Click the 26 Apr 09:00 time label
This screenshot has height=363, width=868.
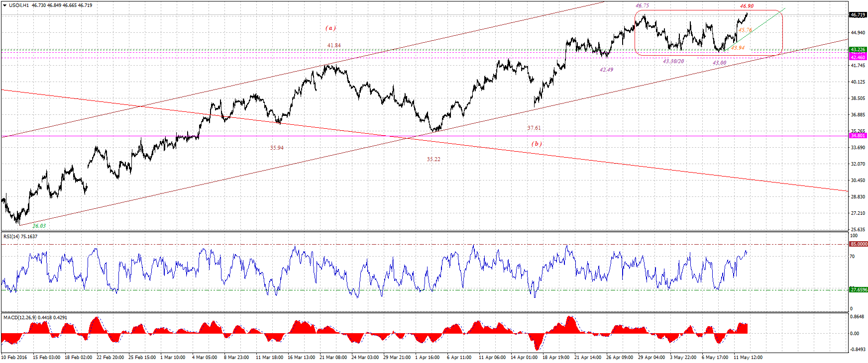click(x=620, y=358)
